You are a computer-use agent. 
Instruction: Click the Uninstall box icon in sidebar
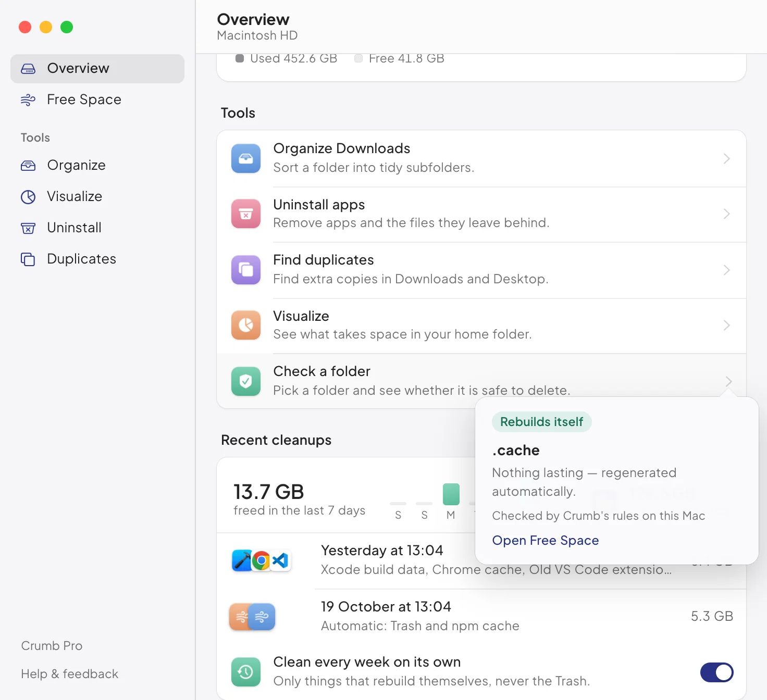coord(28,228)
